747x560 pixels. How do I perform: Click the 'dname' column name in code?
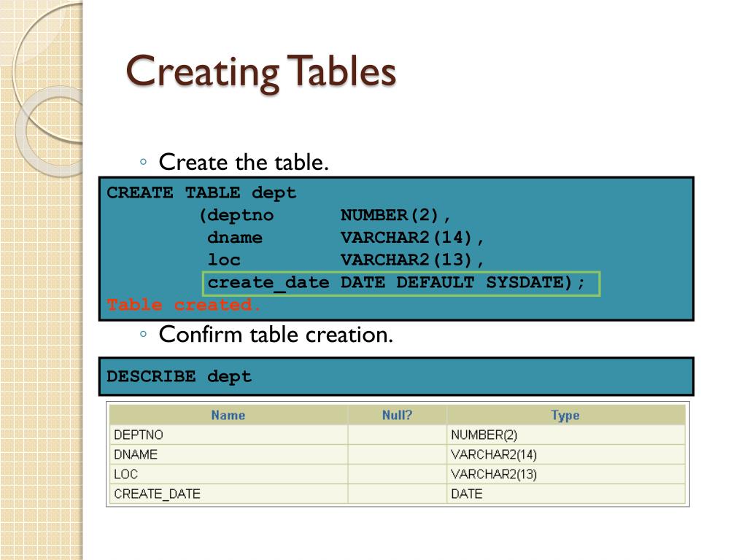tap(235, 237)
